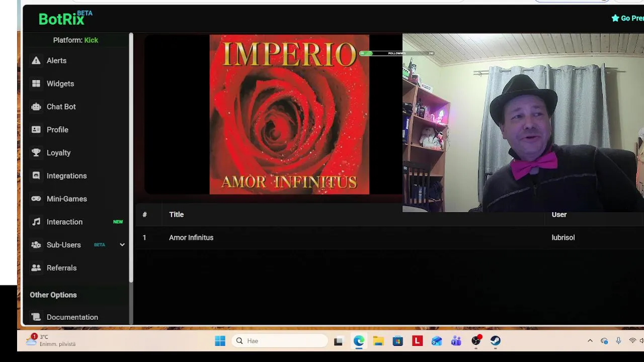Open Microsoft Store from taskbar

[397, 341]
